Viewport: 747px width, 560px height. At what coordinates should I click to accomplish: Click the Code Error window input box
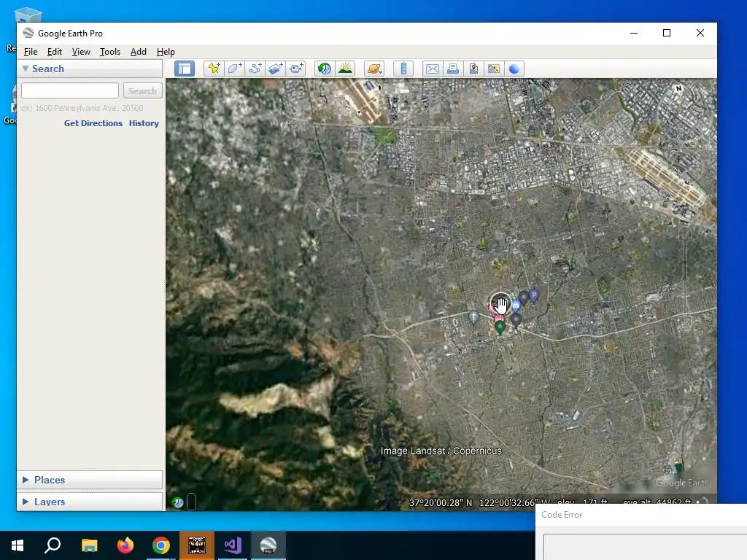[x=646, y=547]
